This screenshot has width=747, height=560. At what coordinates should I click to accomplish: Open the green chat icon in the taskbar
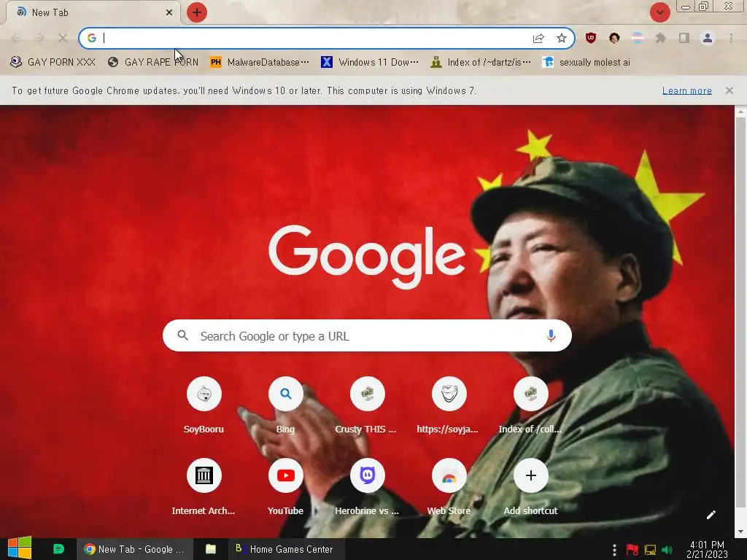click(58, 549)
